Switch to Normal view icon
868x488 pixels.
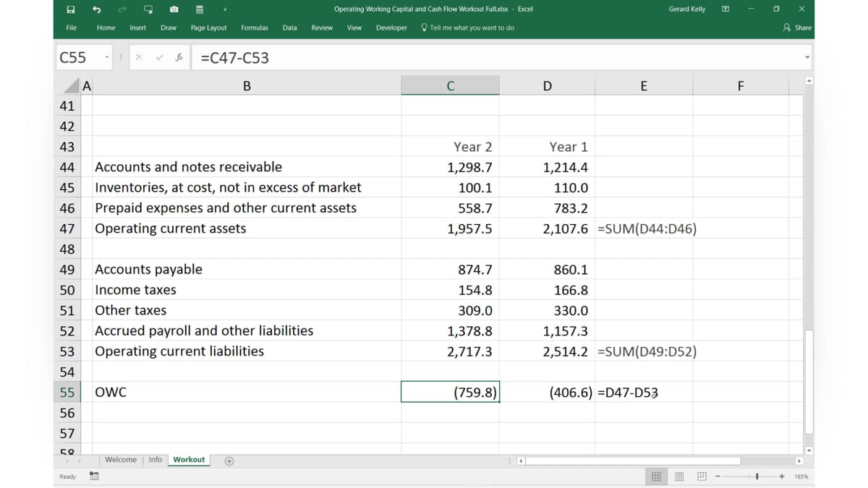[x=656, y=476]
